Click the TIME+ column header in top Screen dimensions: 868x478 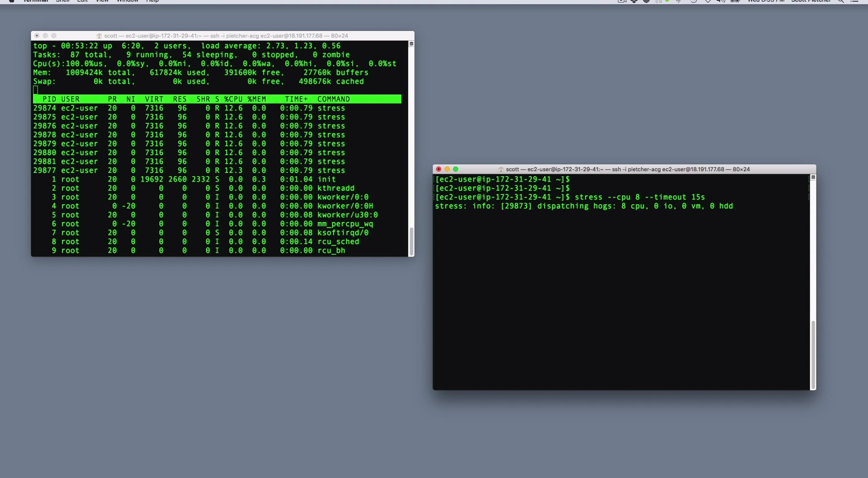(296, 99)
